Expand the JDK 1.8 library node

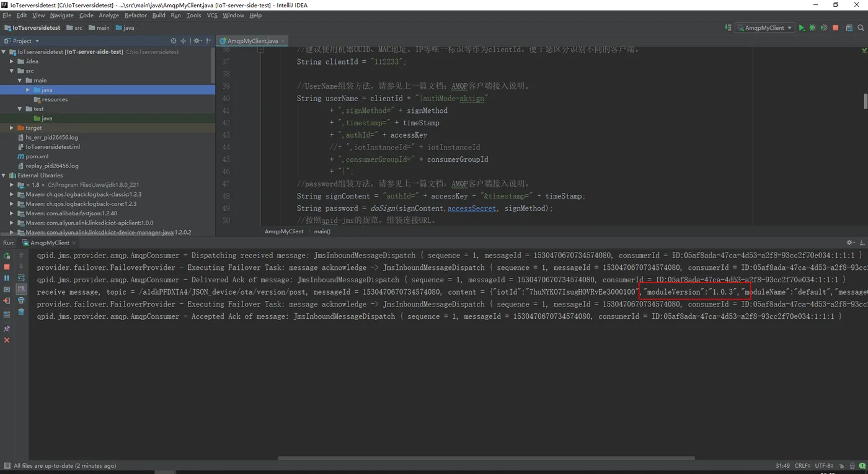click(x=12, y=185)
